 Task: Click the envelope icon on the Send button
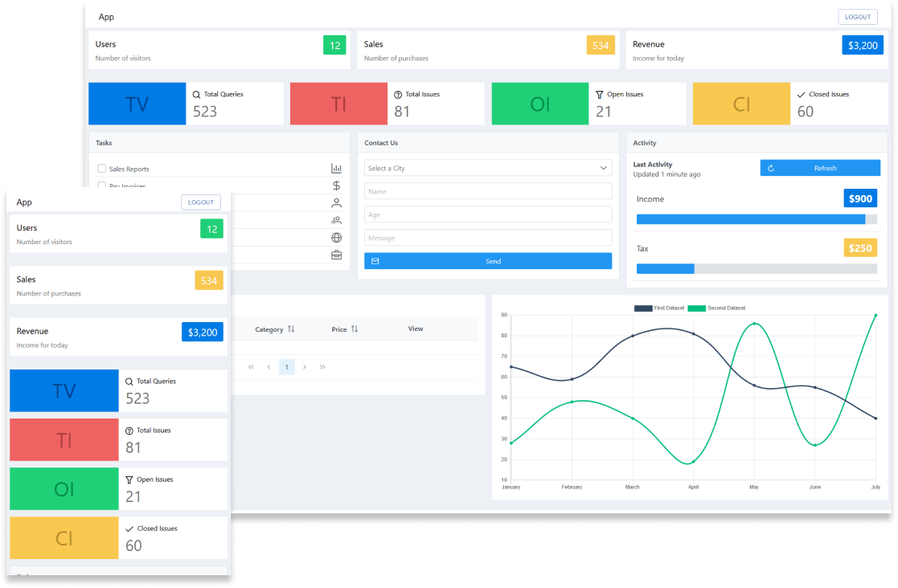tap(375, 261)
